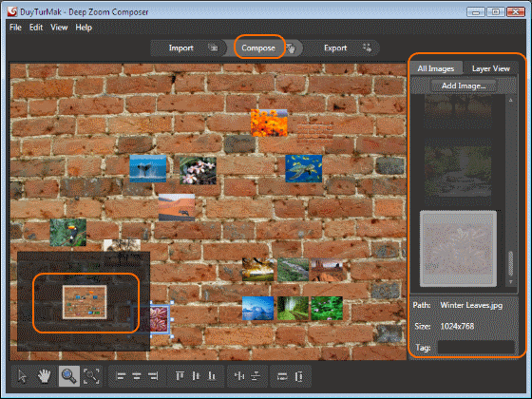Select the arrow selection tool
This screenshot has width=532, height=399.
point(23,376)
